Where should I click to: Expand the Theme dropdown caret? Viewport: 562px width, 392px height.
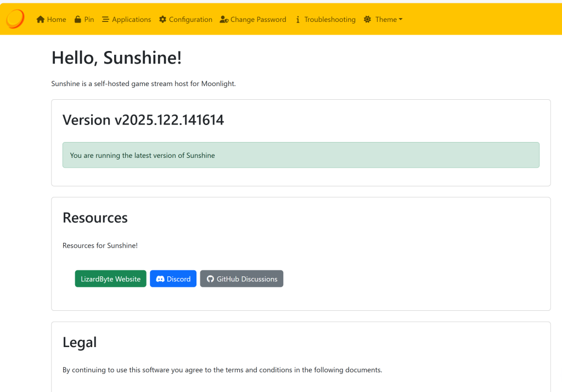(401, 20)
